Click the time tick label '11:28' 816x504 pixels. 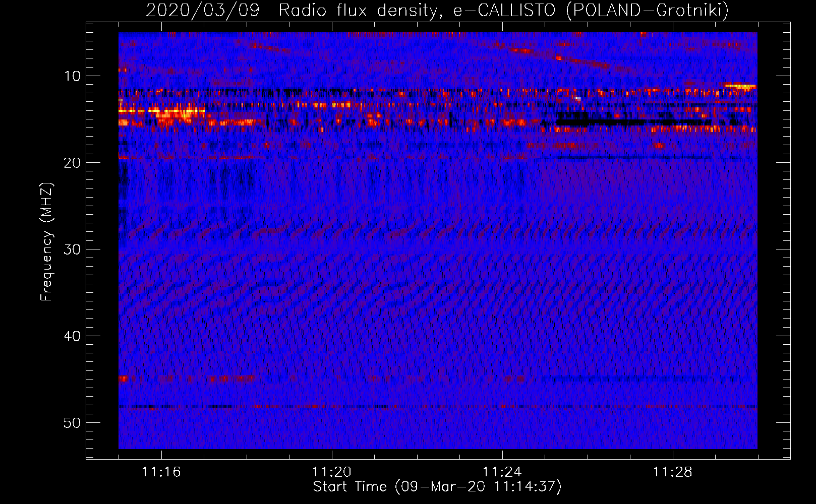tap(673, 472)
